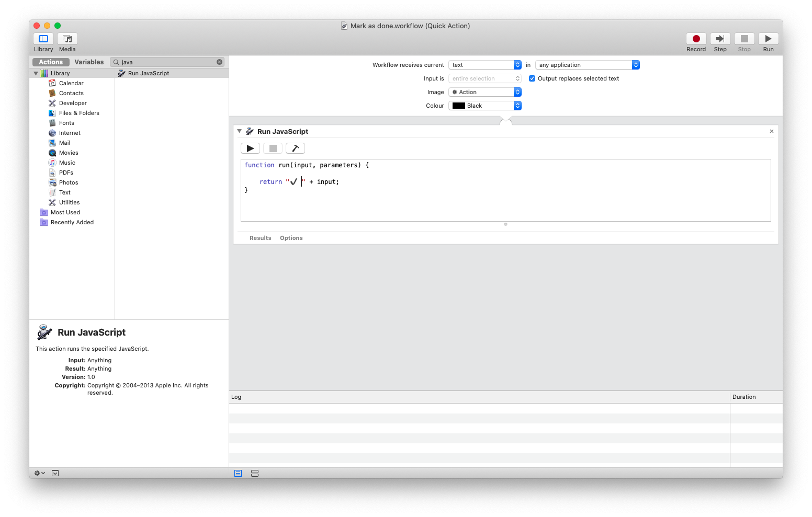This screenshot has height=517, width=812.
Task: Enable Output replaces selected text
Action: point(532,78)
